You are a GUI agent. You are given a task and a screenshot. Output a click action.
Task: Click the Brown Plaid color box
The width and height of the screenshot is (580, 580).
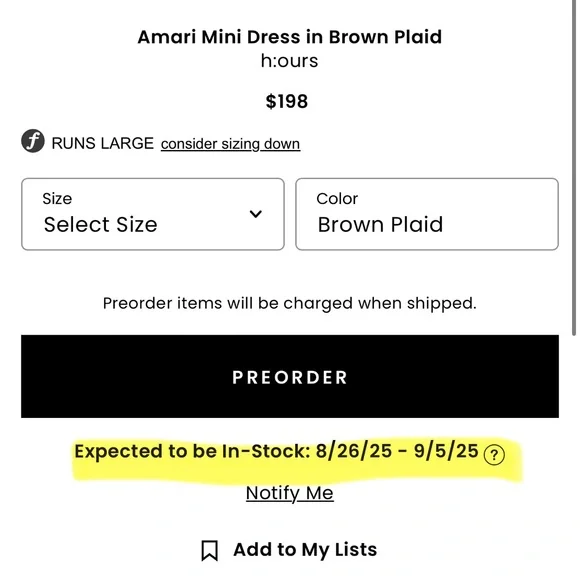coord(427,214)
